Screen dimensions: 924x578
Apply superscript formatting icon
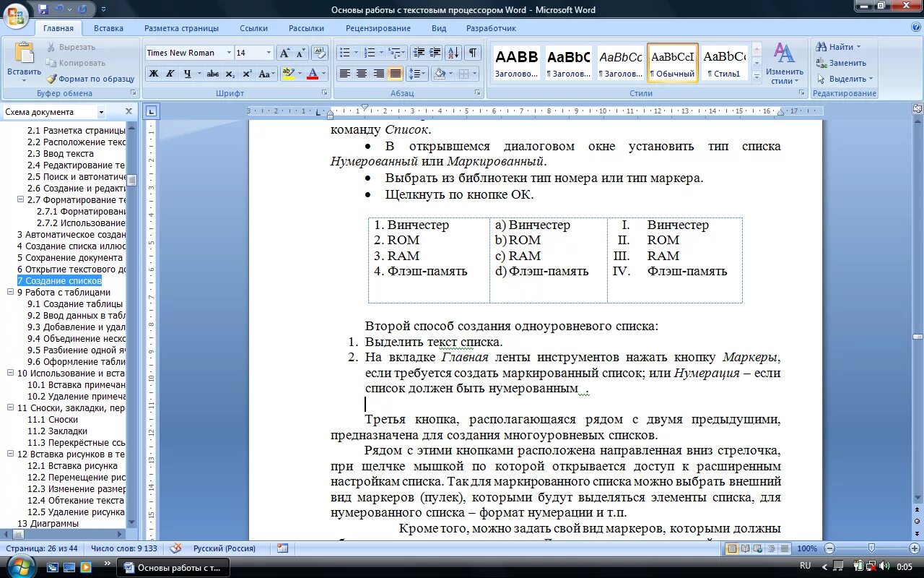(x=247, y=74)
